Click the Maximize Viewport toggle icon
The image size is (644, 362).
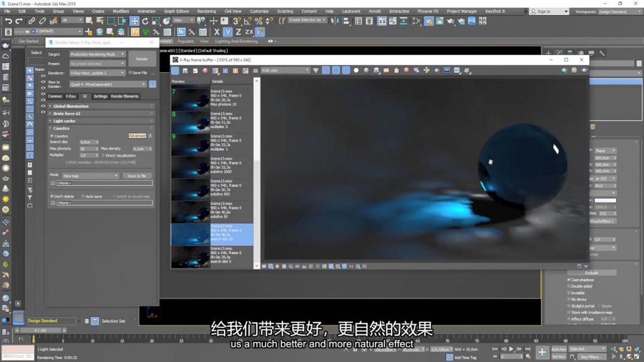click(636, 357)
